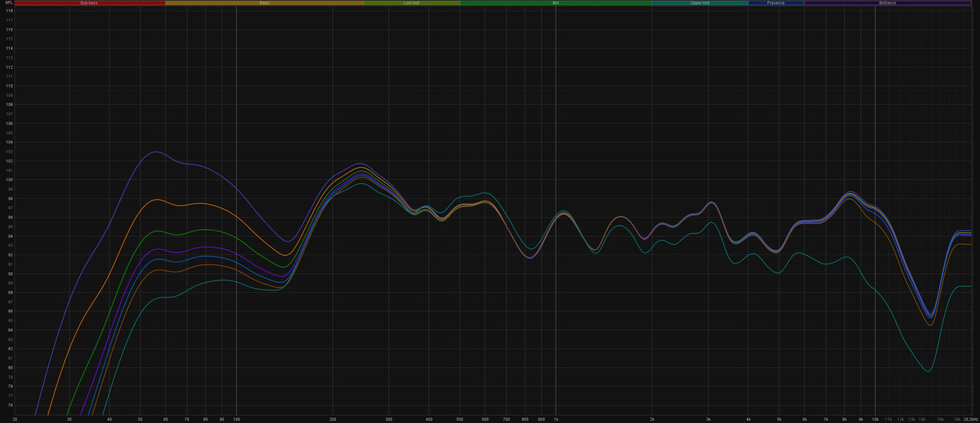Viewport: 980px width, 423px height.
Task: Click the 20.2kHz label on the frequency axis
Action: (972, 419)
